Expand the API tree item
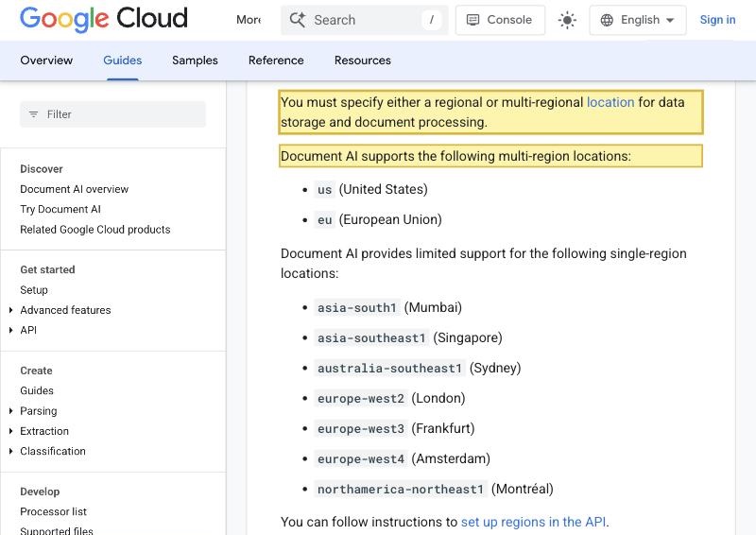This screenshot has height=535, width=756. pyautogui.click(x=10, y=331)
